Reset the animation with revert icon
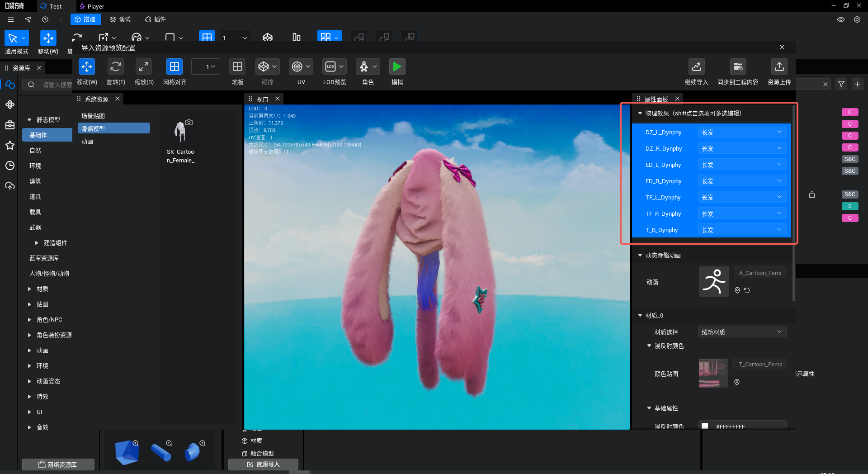Screen dimensions: 868x474 [747, 290]
